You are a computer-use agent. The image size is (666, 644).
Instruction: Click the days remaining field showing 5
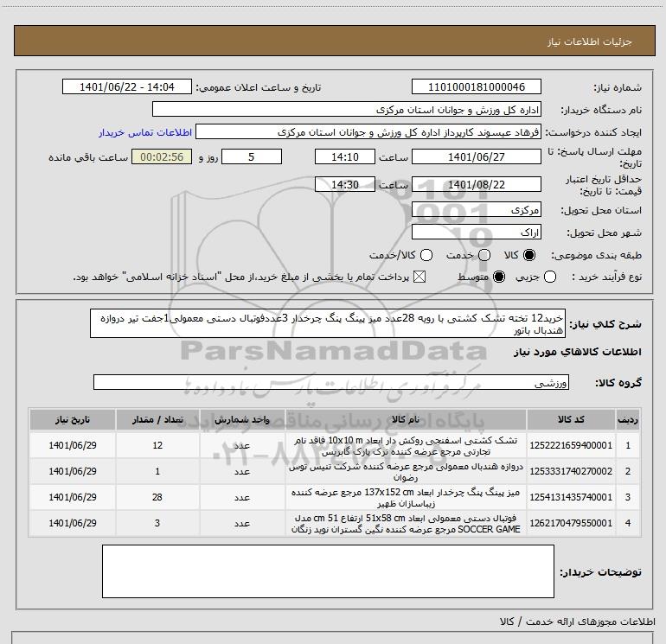tap(252, 157)
